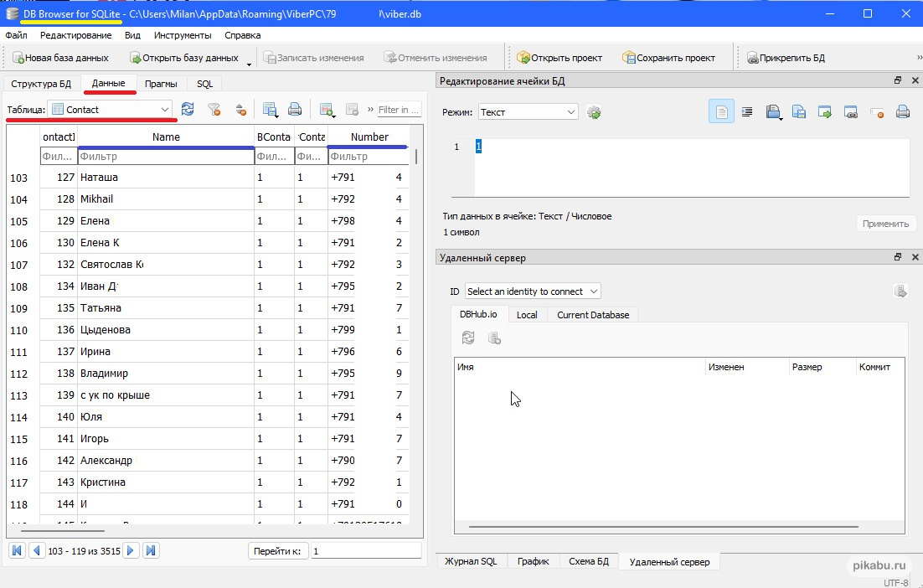Image resolution: width=923 pixels, height=588 pixels.
Task: Click the insert new record icon
Action: click(326, 110)
